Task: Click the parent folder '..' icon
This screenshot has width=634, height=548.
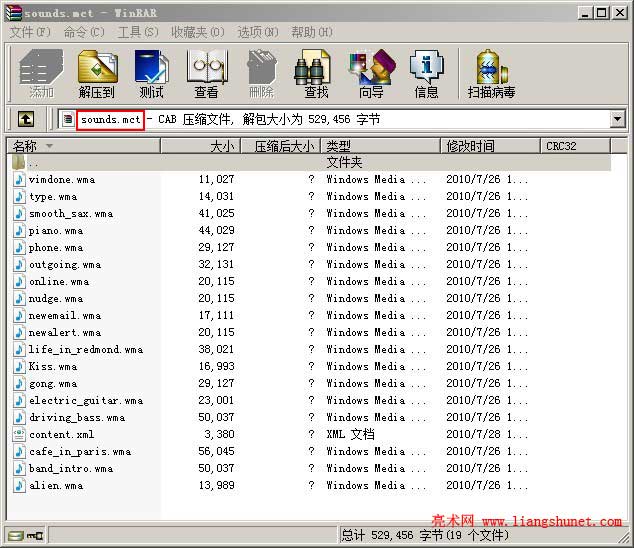Action: click(19, 162)
